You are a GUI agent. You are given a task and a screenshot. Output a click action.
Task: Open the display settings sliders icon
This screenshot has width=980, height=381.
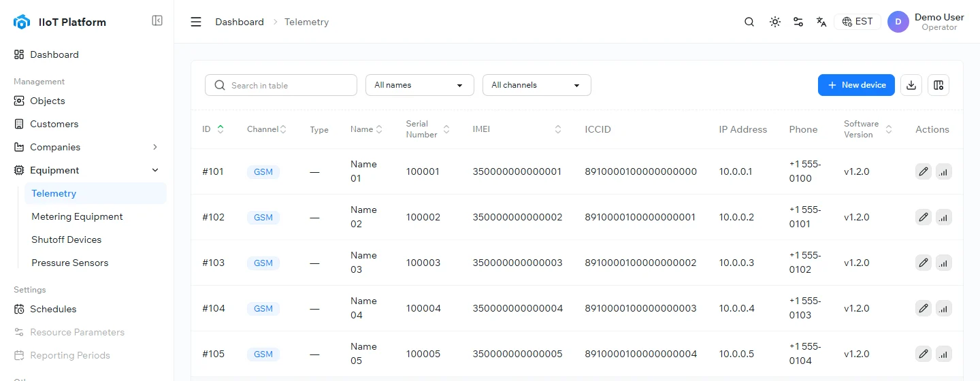[x=798, y=22]
